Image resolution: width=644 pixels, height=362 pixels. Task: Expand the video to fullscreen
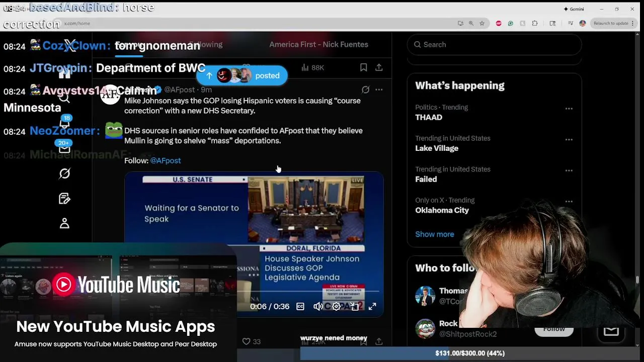[x=372, y=306]
